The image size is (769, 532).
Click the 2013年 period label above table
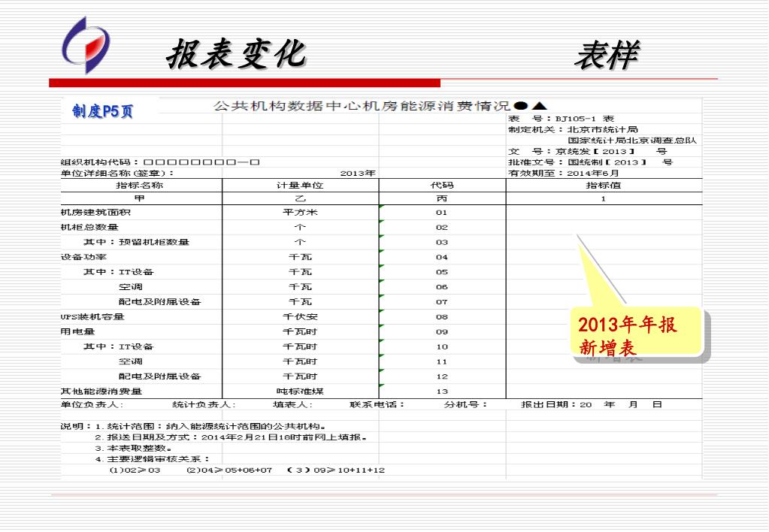358,173
